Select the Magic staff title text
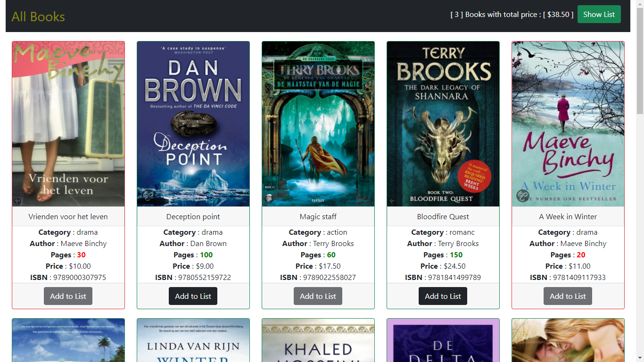Image resolution: width=644 pixels, height=362 pixels. coord(318,217)
